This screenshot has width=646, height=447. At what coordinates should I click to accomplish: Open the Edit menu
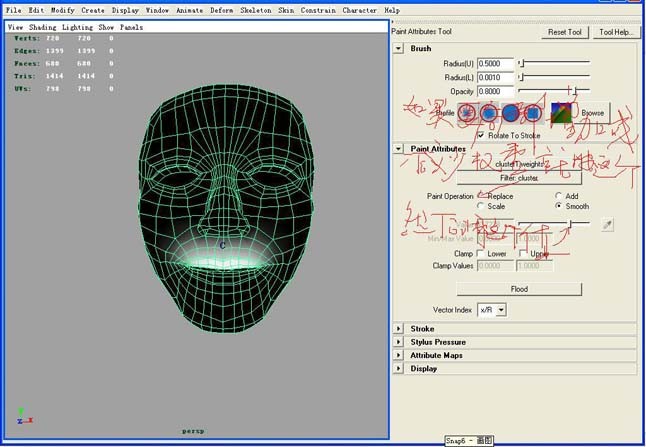(x=36, y=10)
